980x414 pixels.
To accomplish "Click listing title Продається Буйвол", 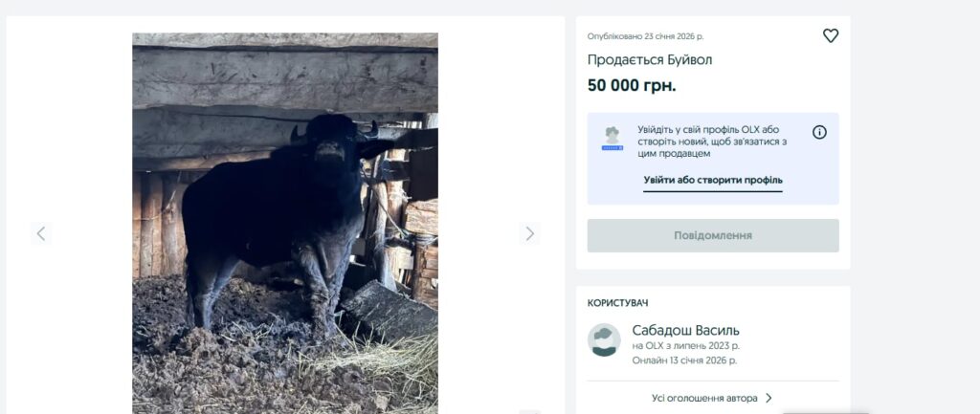I will coord(650,60).
